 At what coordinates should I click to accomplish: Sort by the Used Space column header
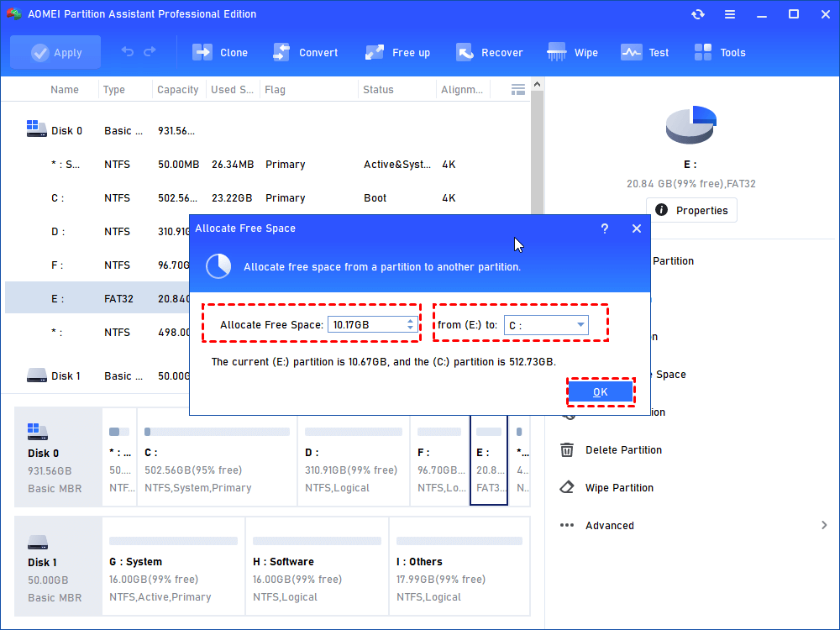pyautogui.click(x=232, y=90)
